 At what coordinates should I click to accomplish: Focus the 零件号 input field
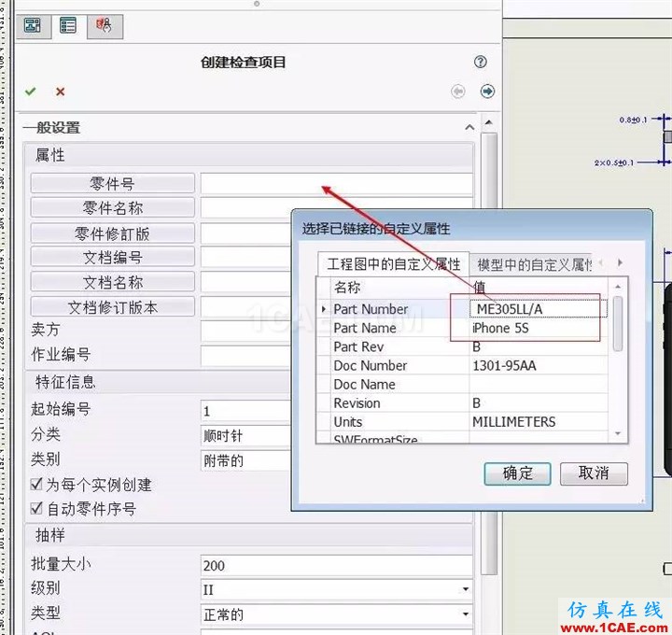coord(336,184)
